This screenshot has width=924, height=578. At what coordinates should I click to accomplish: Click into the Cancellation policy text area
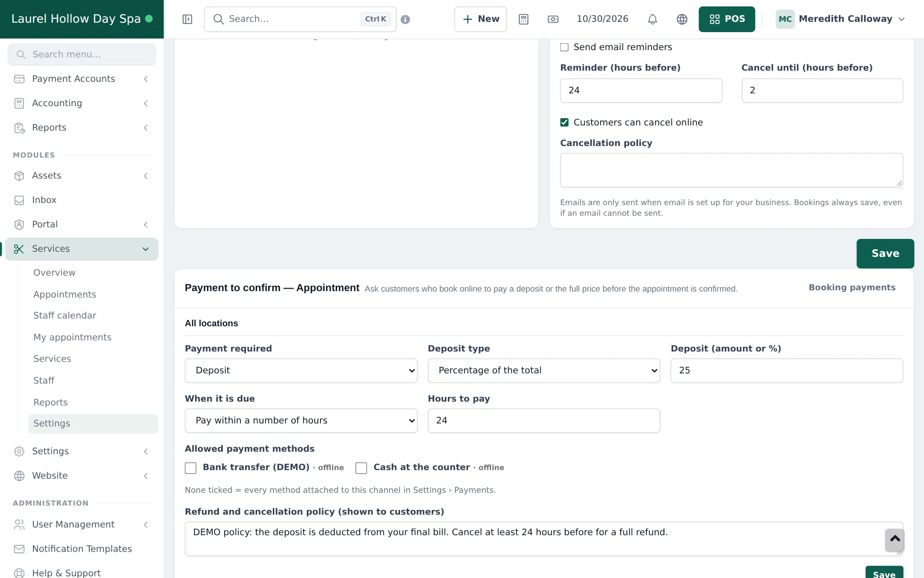pyautogui.click(x=731, y=170)
